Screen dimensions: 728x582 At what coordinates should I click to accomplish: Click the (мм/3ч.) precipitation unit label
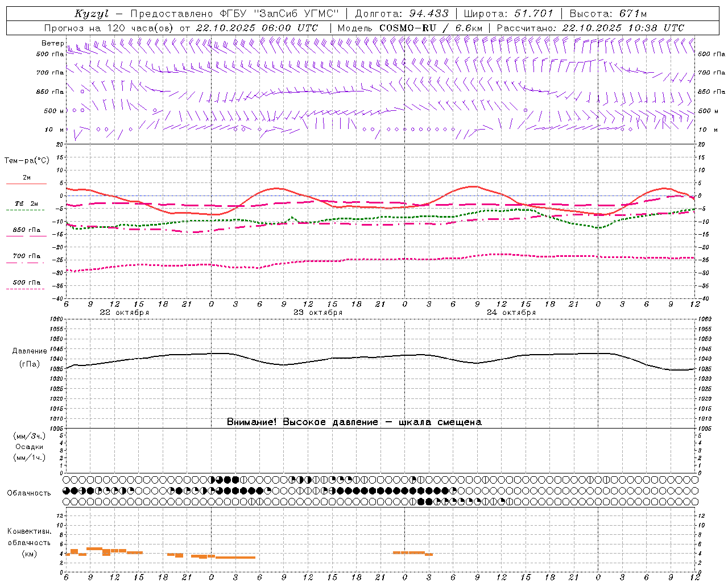tap(30, 436)
